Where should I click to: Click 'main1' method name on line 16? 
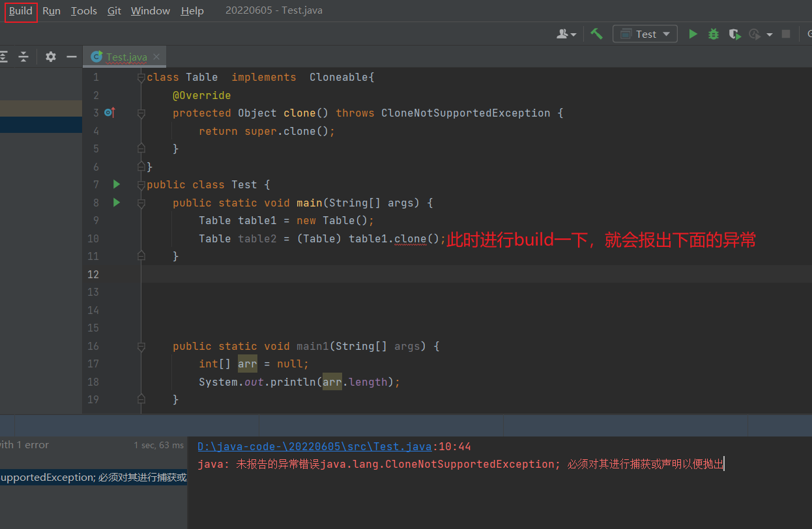(x=313, y=346)
